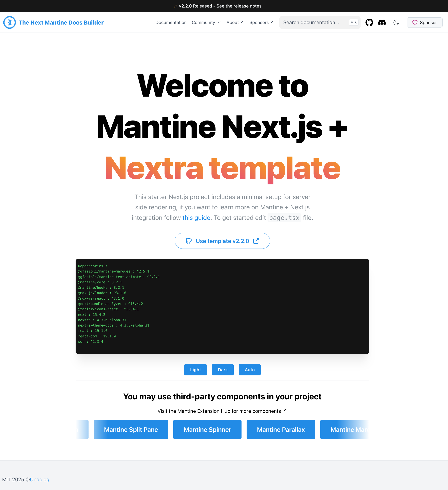Viewport: 448px width, 490px height.
Task: Click the heart icon on Sponsor button
Action: pyautogui.click(x=415, y=23)
